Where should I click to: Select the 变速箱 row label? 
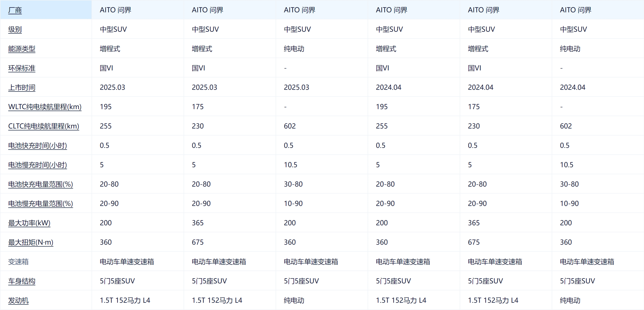[x=18, y=262]
